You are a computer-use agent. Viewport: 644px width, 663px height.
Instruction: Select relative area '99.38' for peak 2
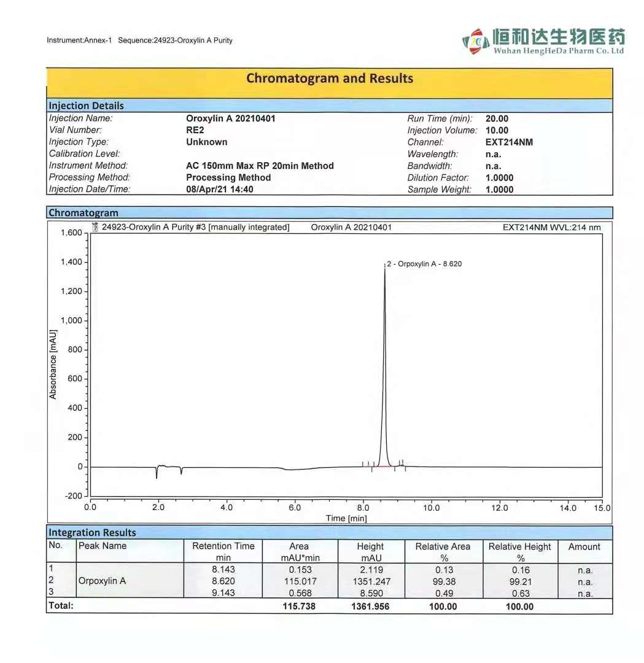pyautogui.click(x=444, y=581)
